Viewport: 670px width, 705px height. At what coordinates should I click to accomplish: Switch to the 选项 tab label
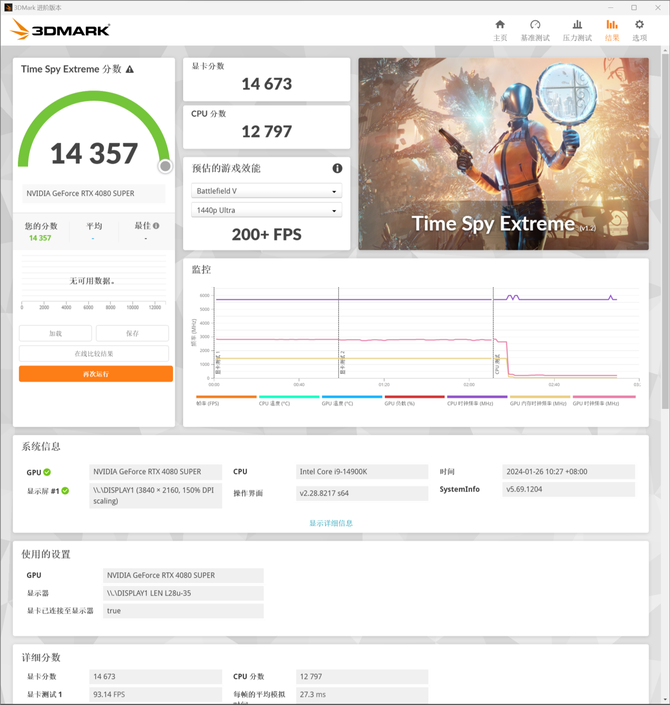click(x=639, y=38)
